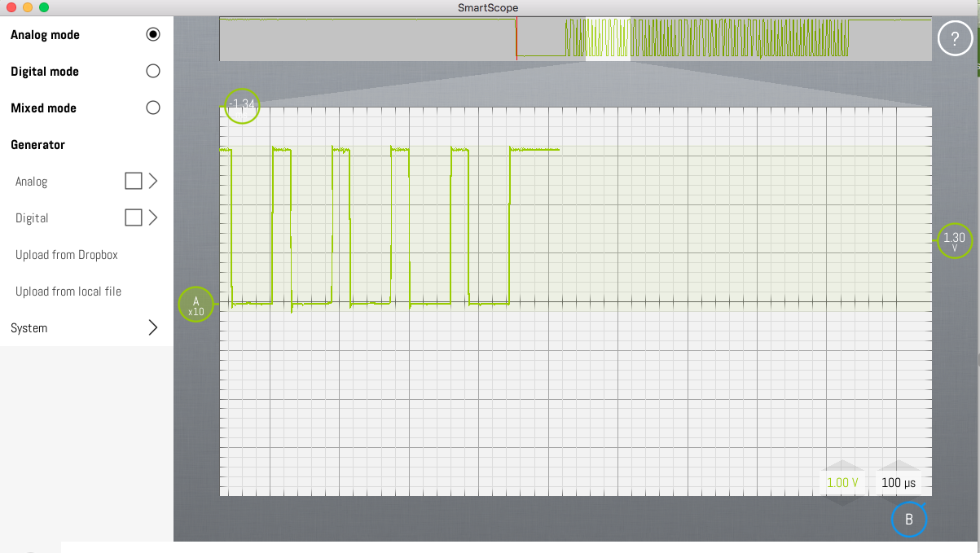980x553 pixels.
Task: Open the System menu entry
Action: (x=86, y=327)
